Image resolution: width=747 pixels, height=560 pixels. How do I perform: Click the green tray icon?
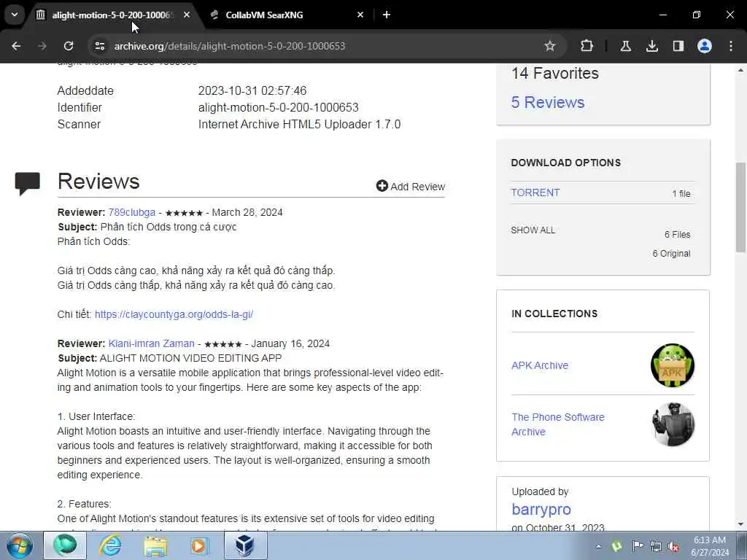(x=617, y=546)
